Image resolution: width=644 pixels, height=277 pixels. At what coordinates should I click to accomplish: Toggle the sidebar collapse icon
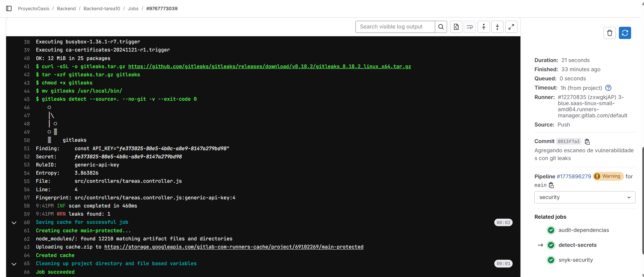(9, 8)
